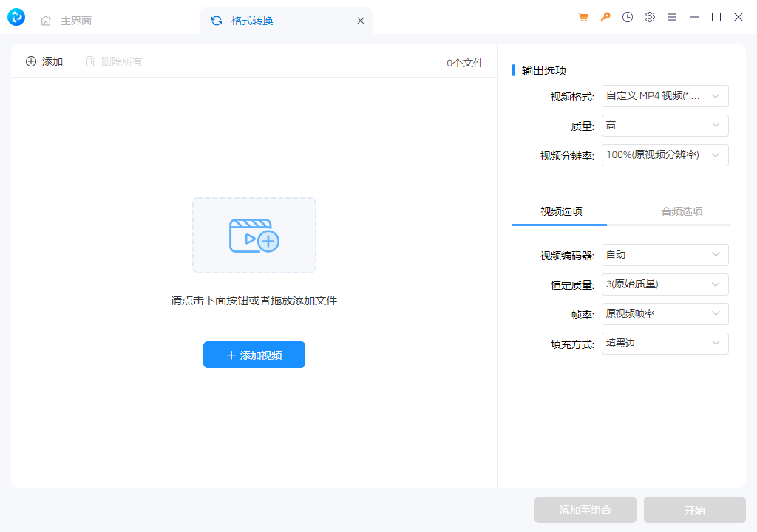Click the app logo in top-left corner

16,17
